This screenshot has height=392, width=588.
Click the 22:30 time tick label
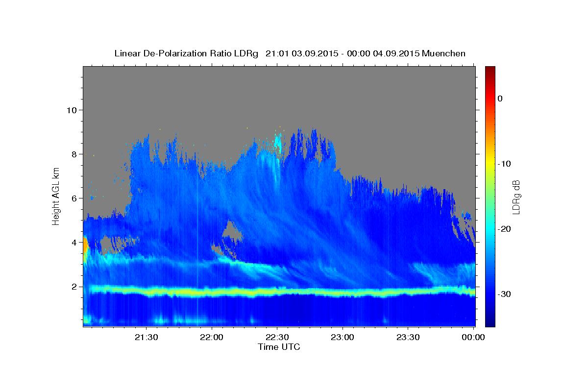pyautogui.click(x=277, y=337)
